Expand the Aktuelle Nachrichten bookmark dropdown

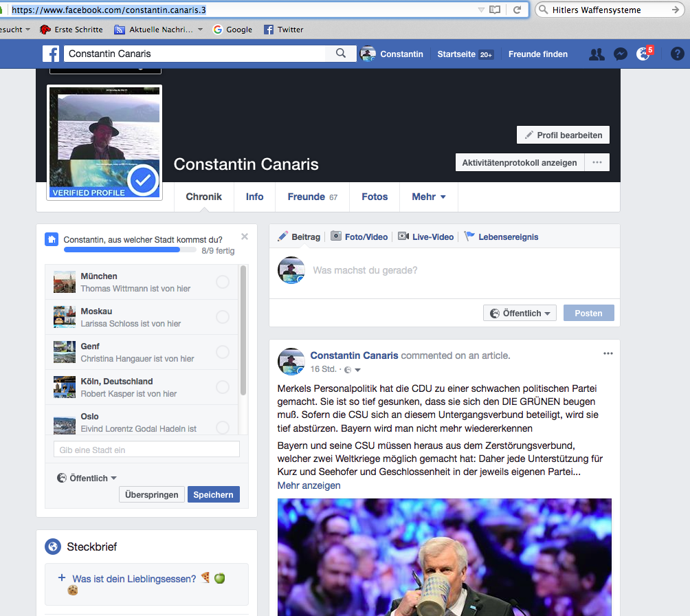pyautogui.click(x=200, y=30)
